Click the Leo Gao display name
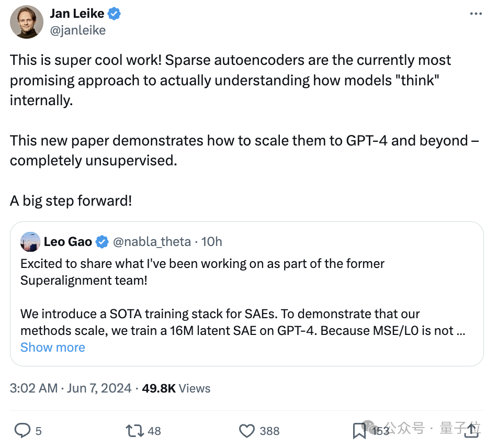497x448 pixels. (x=68, y=242)
